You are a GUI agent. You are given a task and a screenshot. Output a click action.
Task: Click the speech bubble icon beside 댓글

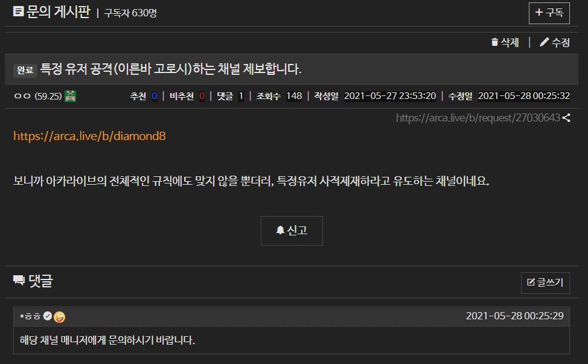pyautogui.click(x=19, y=280)
